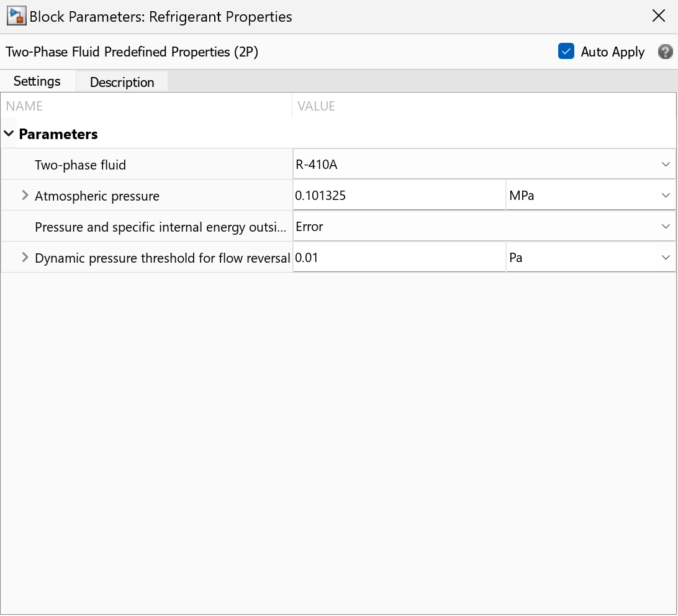The height and width of the screenshot is (616, 678).
Task: Click the 0.01 threshold value field
Action: pos(399,258)
